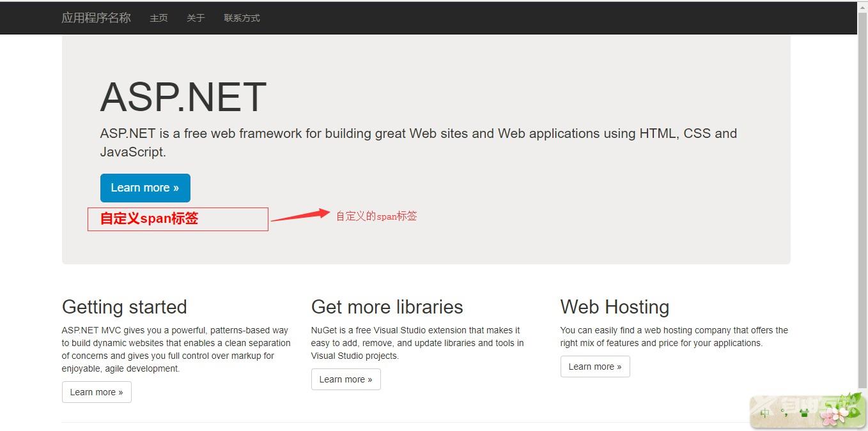Click the bold red 自定义span标签 text

coord(149,218)
